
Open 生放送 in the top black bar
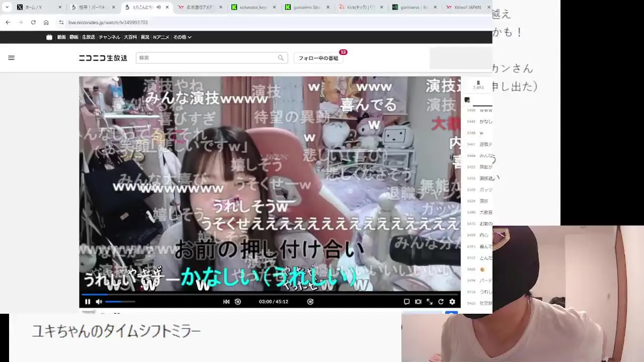click(89, 37)
